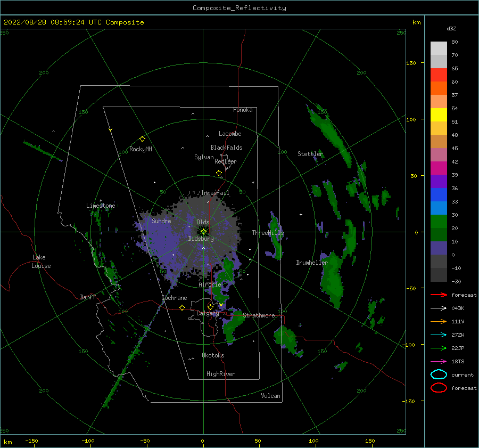Click the yellow diamond marker above Calgary
Viewport: 479px width, 448px height.
[210, 307]
